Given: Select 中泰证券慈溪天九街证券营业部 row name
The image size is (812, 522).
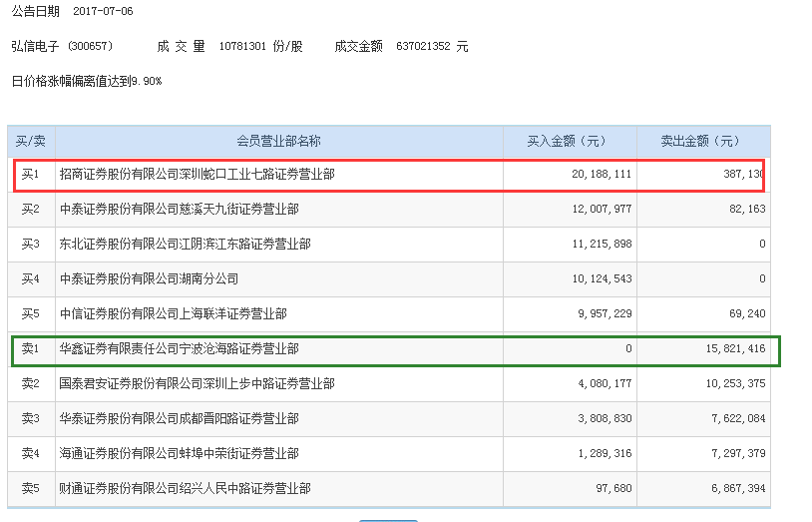Looking at the screenshot, I should (180, 209).
